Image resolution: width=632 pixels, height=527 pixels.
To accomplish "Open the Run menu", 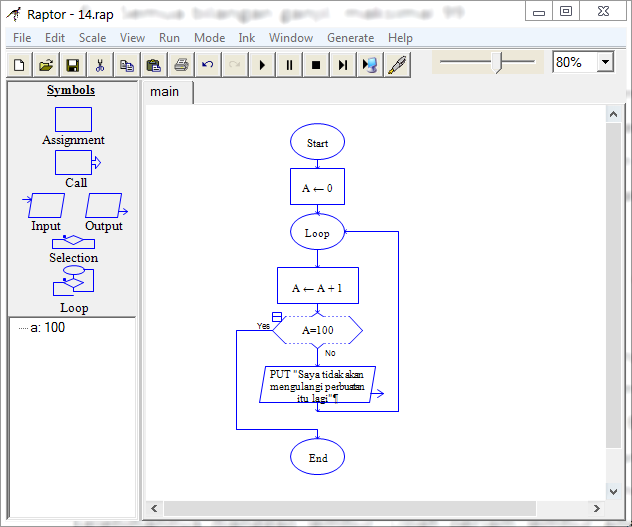I will (169, 38).
